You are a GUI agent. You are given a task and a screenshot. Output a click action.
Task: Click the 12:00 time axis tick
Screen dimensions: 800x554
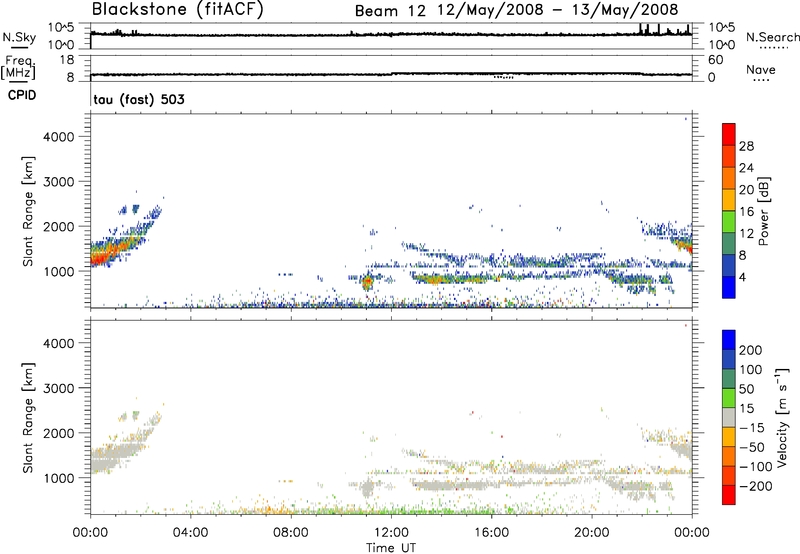click(x=391, y=533)
